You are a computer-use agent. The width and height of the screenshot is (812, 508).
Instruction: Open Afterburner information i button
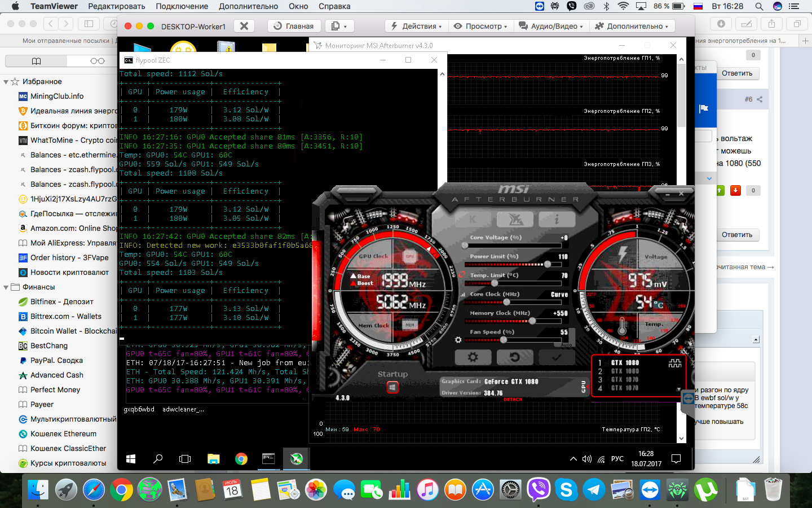[x=556, y=219]
